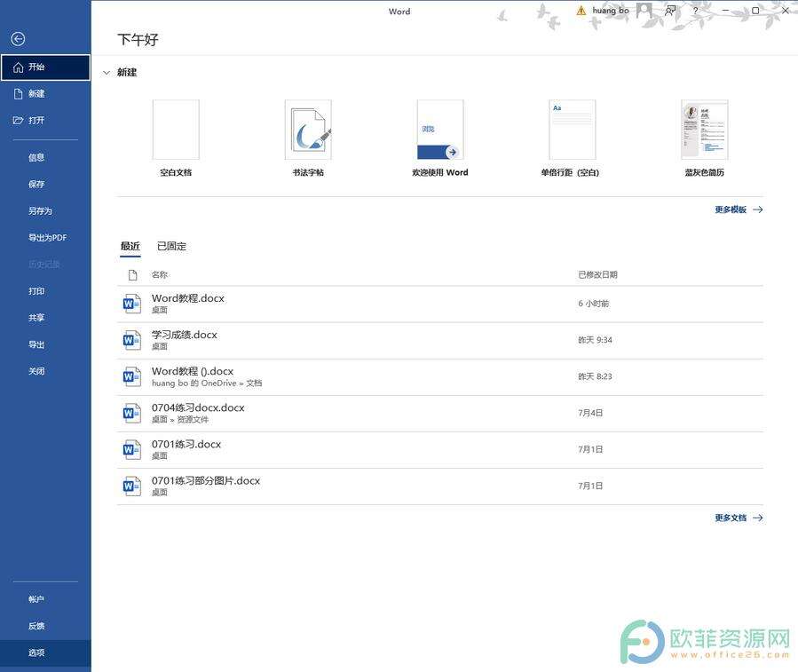Click the feedback person icon in title bar

pos(671,10)
